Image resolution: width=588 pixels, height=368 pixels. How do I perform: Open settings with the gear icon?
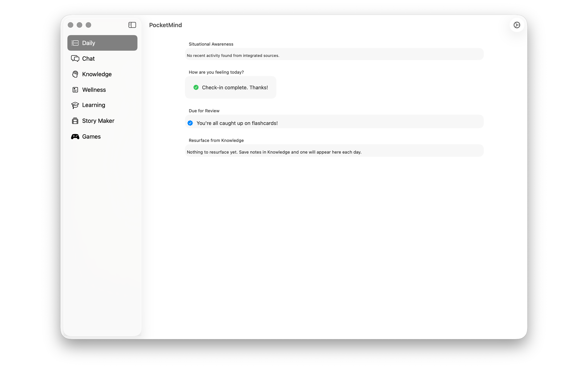[x=517, y=25]
